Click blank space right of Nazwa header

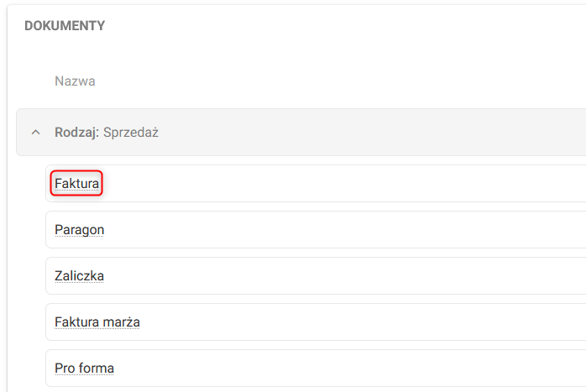336,81
